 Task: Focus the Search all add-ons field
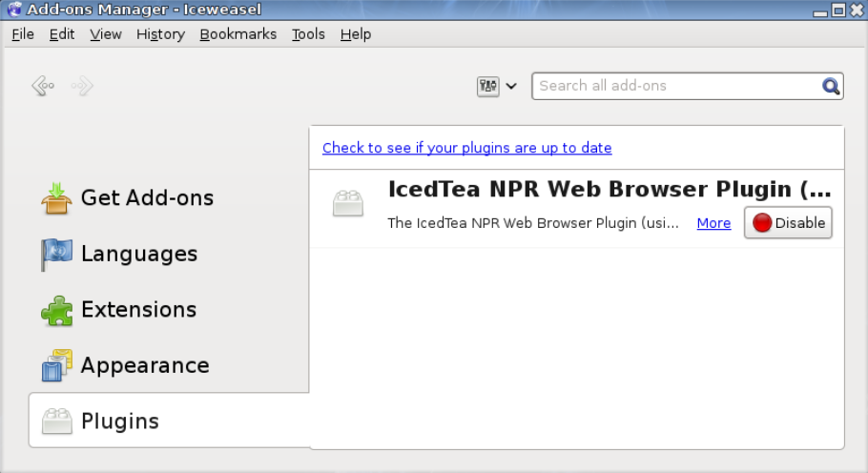(675, 86)
